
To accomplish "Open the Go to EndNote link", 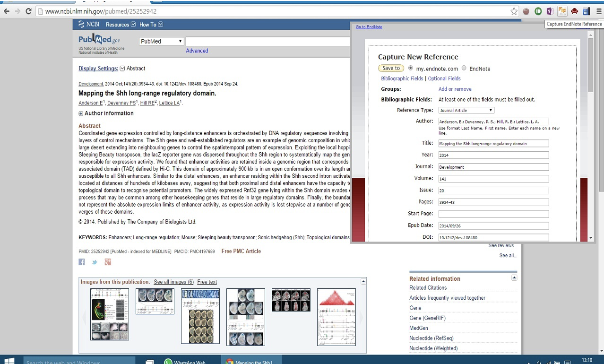I will coord(369,27).
